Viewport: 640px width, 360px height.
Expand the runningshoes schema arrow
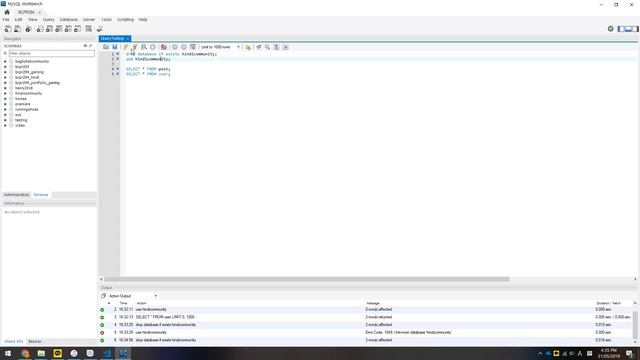tap(6, 109)
